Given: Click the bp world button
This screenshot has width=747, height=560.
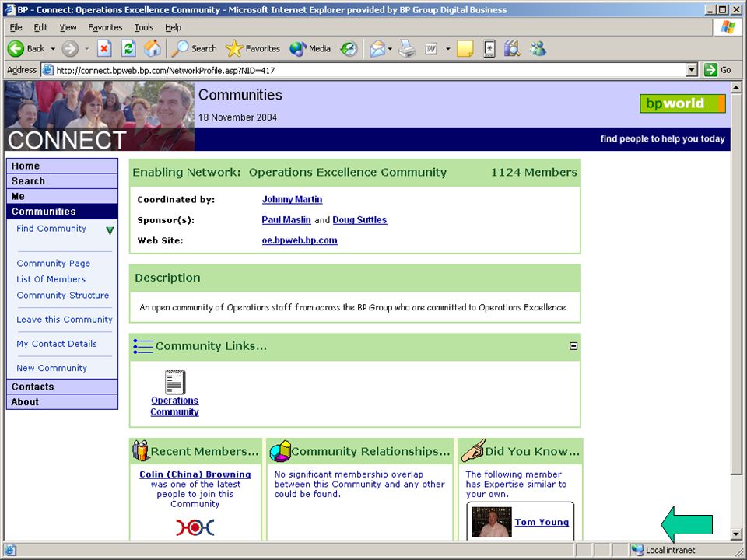Looking at the screenshot, I should coord(682,103).
